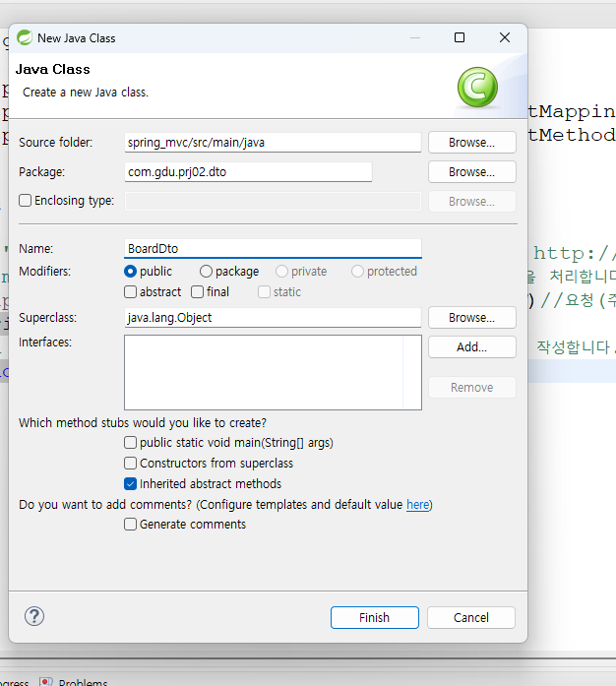Viewport: 616px width, 686px height.
Task: Open the 'here' templates configuration link
Action: [x=418, y=505]
